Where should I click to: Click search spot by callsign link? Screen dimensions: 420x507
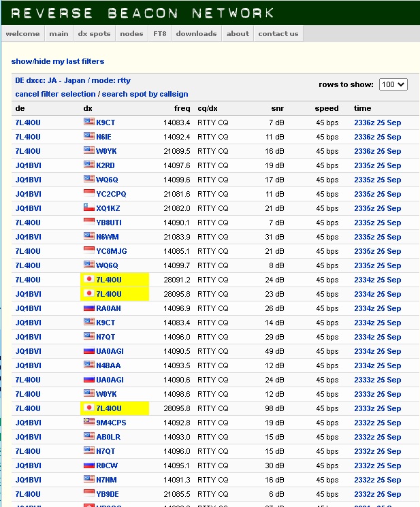(145, 94)
